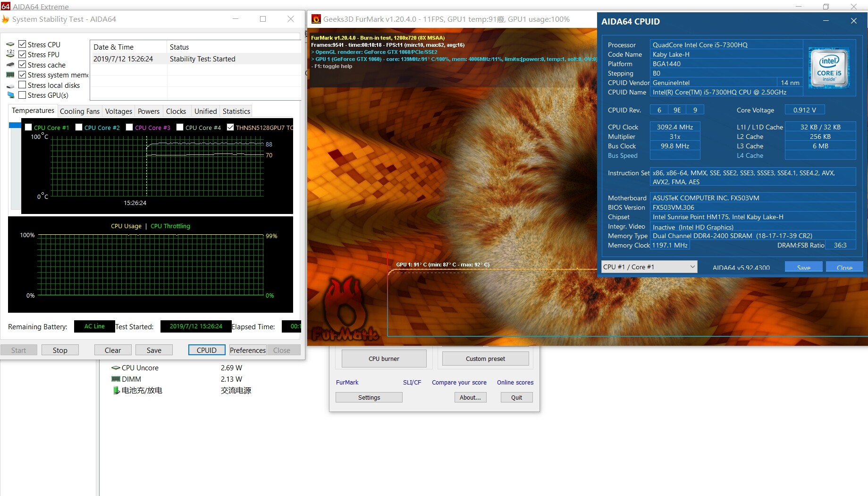Screen dimensions: 868x496
Task: Click the Stress CPU chip icon
Action: click(10, 44)
